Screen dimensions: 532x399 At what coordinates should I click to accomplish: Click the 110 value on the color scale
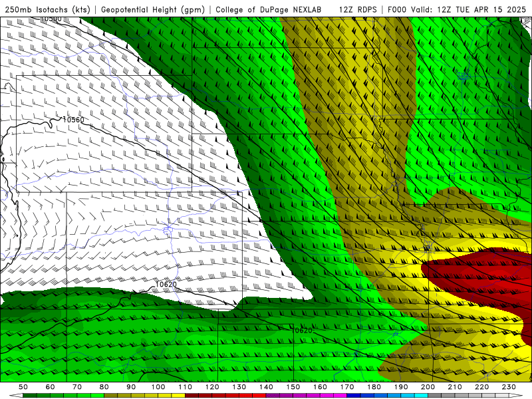186,387
